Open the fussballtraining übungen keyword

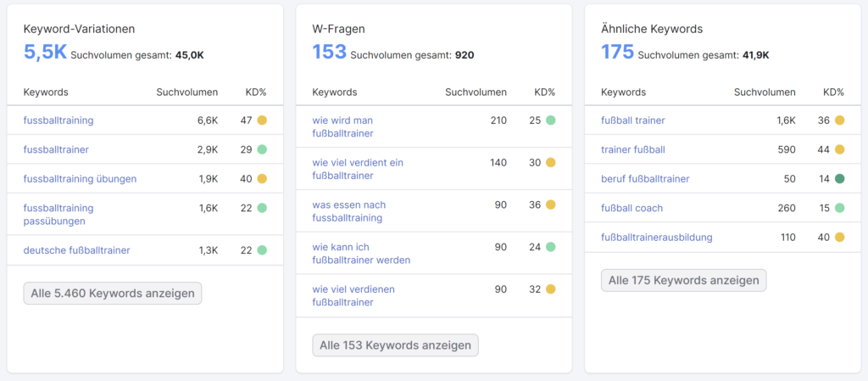(80, 179)
